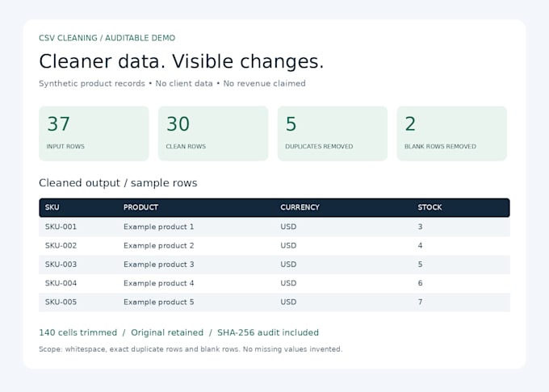The height and width of the screenshot is (392, 549).
Task: Click the 'Example product 3' cell
Action: 158,265
